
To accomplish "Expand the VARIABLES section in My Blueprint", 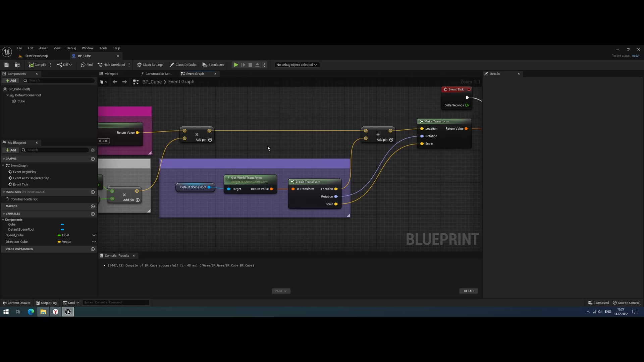I will coord(4,214).
